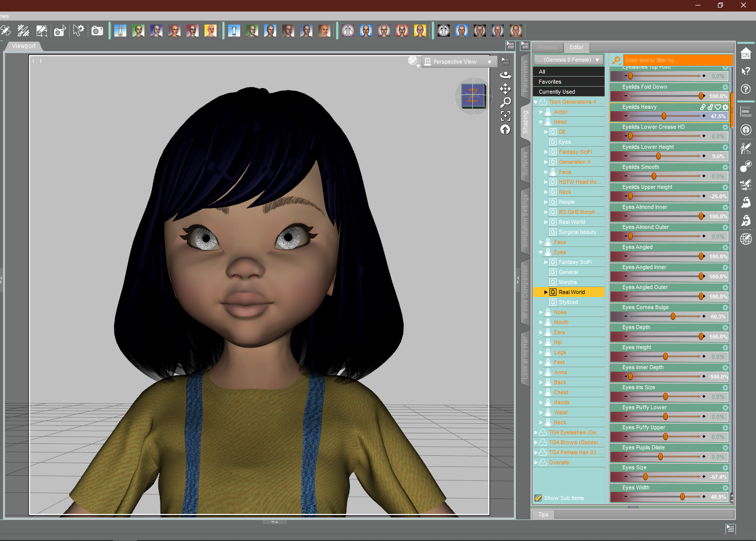Click the filter search magnifier icon
Viewport: 756px width, 541px height.
[x=616, y=60]
